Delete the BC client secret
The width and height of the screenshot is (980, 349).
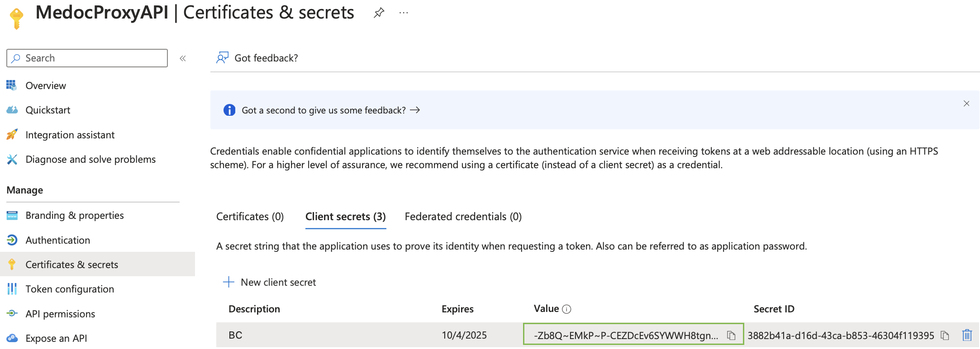point(967,335)
